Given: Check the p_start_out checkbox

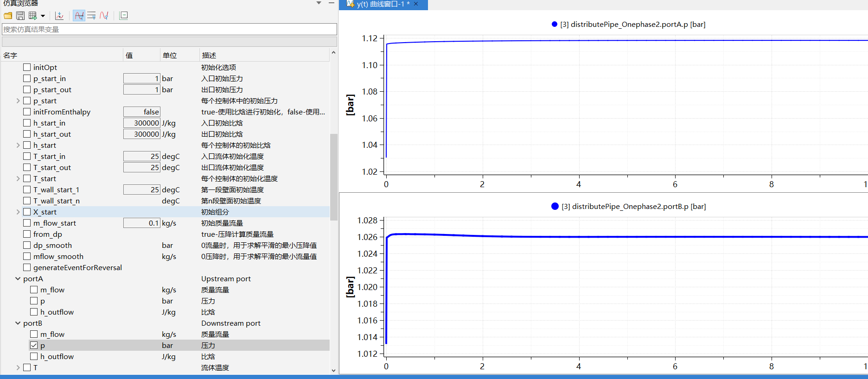Looking at the screenshot, I should pos(27,89).
